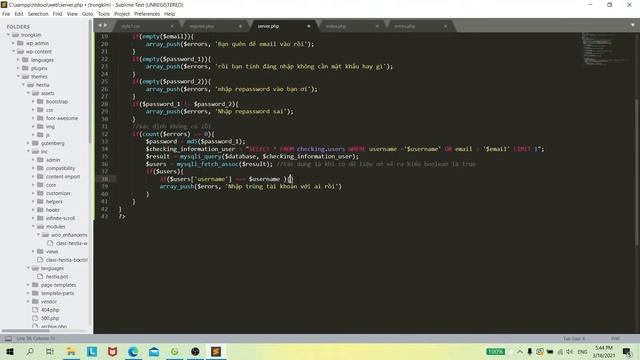Screen dimensions: 640x360
Task: Click the battery tray icon
Action: click(550, 351)
